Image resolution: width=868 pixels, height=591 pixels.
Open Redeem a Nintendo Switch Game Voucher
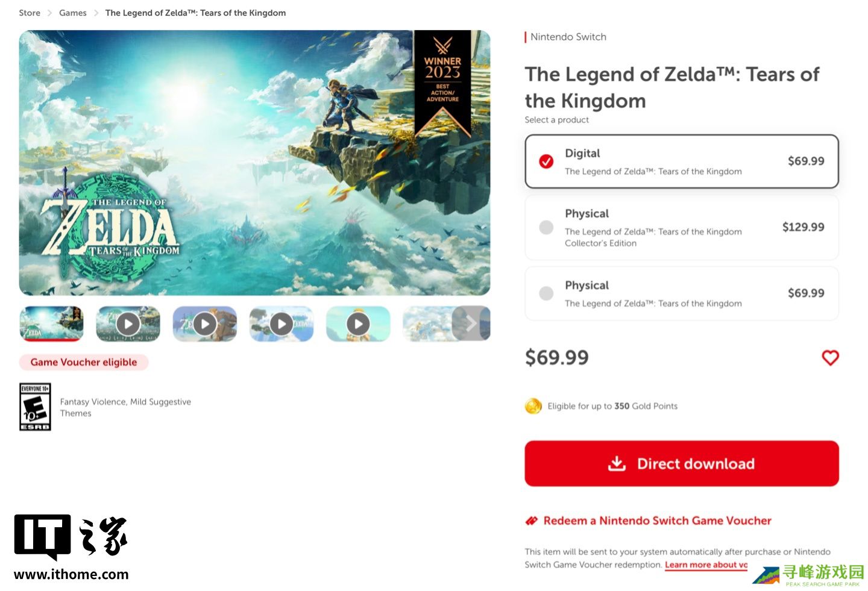(x=657, y=521)
